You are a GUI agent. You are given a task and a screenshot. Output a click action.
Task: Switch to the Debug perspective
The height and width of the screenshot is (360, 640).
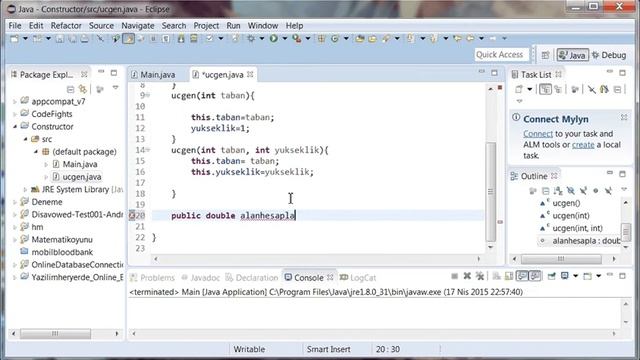(x=609, y=55)
